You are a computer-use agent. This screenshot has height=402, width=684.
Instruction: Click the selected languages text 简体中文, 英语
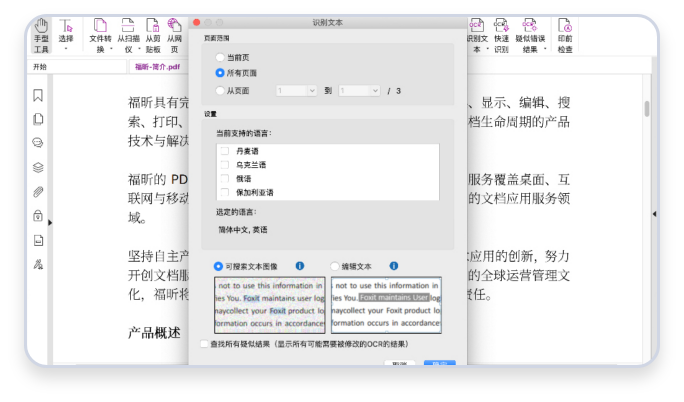click(243, 230)
